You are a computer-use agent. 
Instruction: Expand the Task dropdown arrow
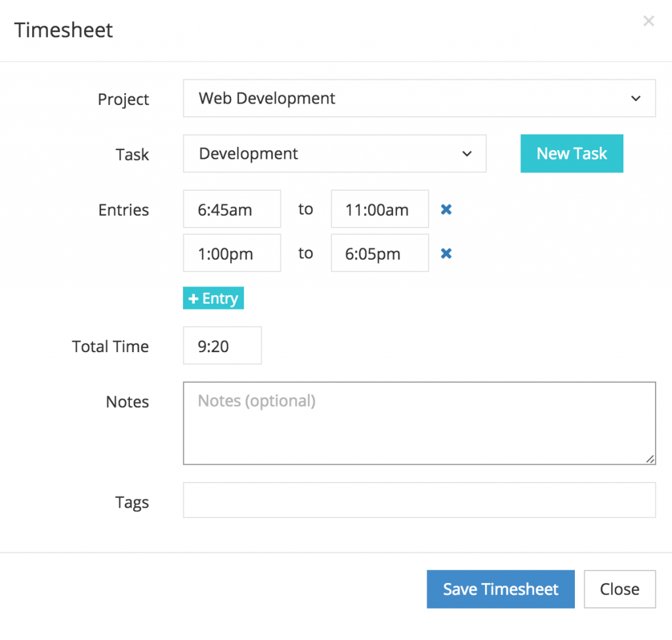[x=467, y=153]
